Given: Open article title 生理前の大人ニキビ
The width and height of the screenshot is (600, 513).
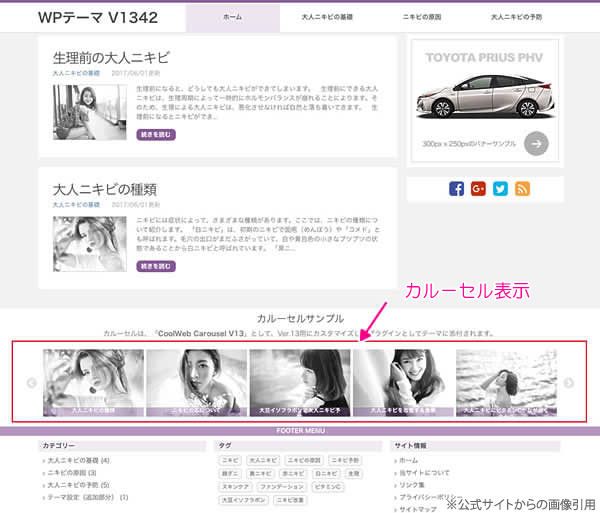Looking at the screenshot, I should (x=111, y=58).
